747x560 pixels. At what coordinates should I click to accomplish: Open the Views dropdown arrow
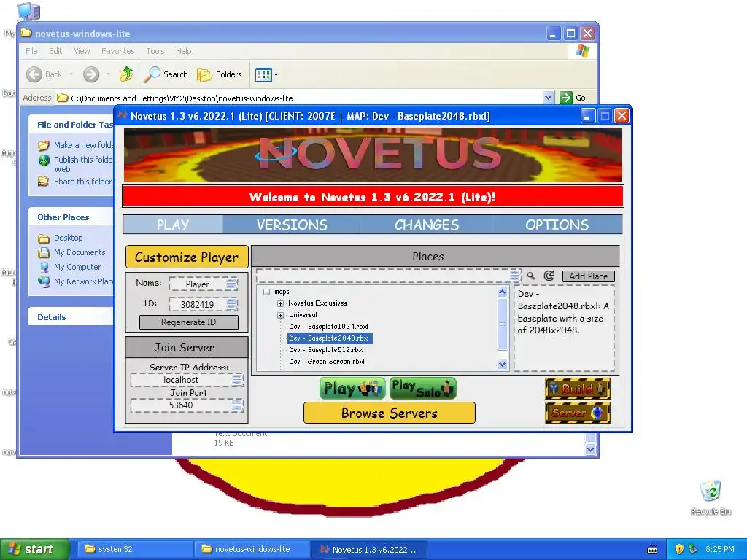[276, 75]
